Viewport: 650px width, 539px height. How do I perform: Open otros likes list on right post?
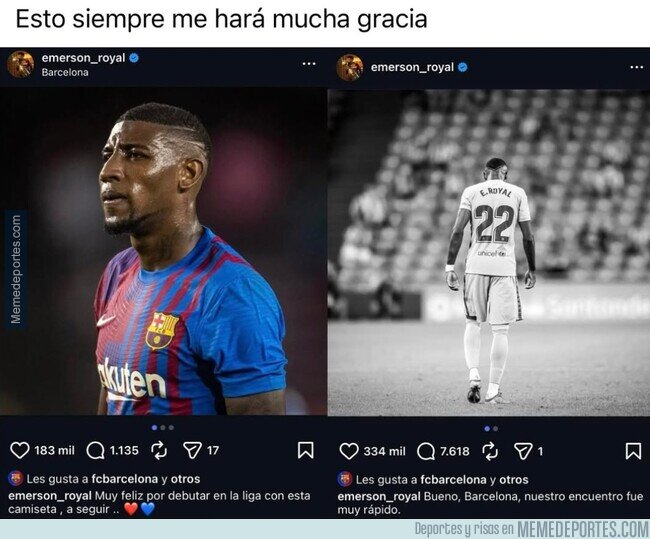tap(514, 480)
